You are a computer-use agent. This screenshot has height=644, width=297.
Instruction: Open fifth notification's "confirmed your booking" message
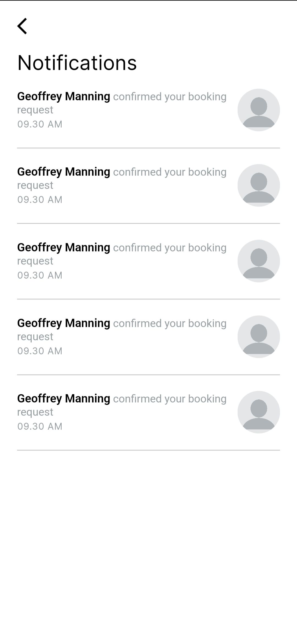coord(170,399)
